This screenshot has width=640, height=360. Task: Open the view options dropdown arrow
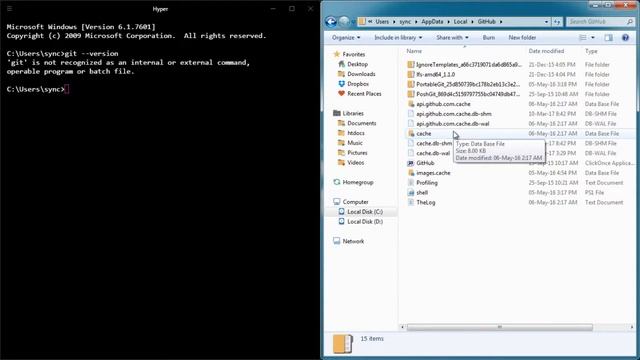tap(593, 38)
